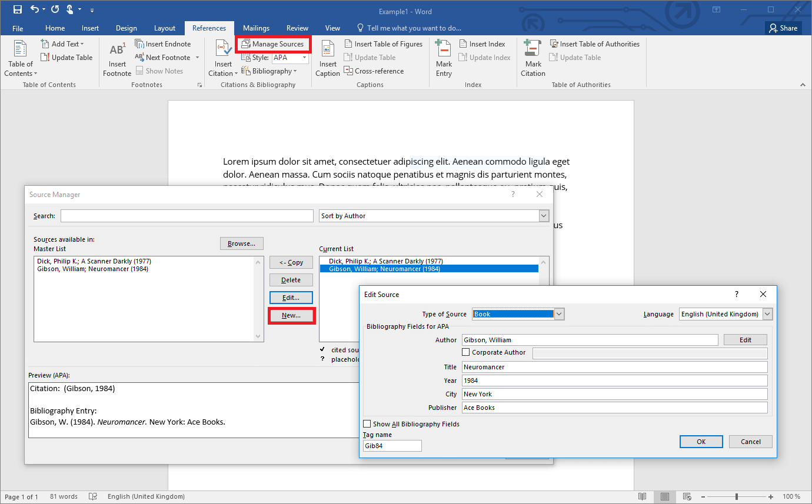The image size is (812, 504).
Task: Switch to Home tab
Action: pos(55,28)
